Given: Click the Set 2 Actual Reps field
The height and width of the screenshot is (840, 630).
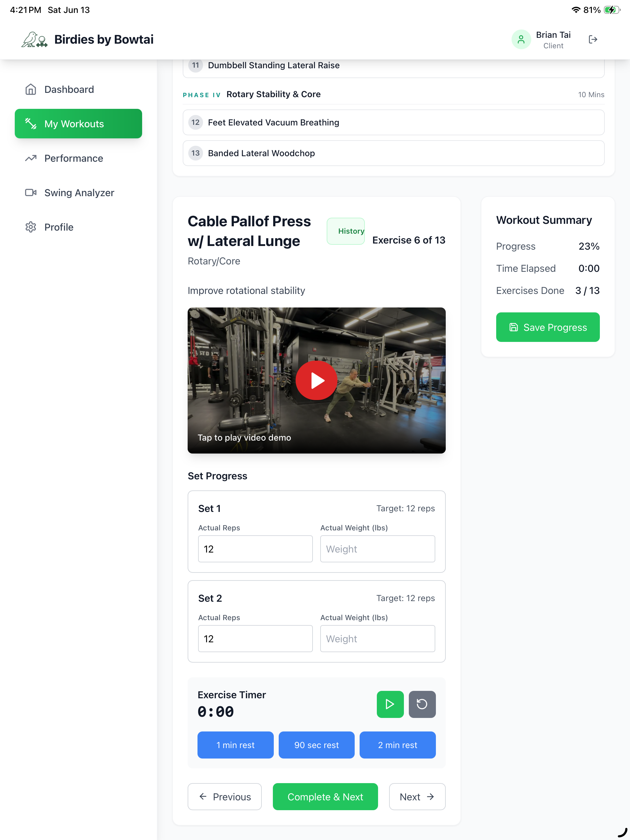Looking at the screenshot, I should (255, 638).
